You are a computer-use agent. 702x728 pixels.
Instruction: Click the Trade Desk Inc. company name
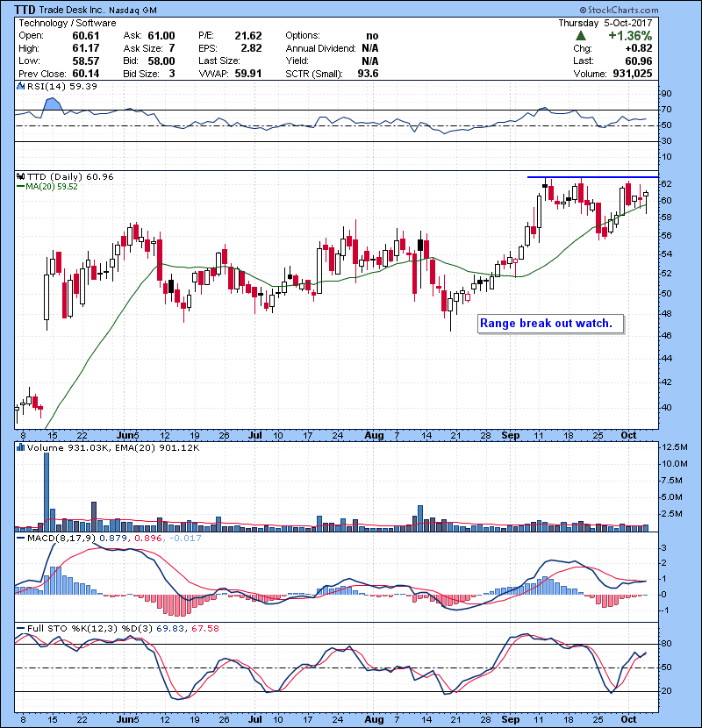coord(72,10)
